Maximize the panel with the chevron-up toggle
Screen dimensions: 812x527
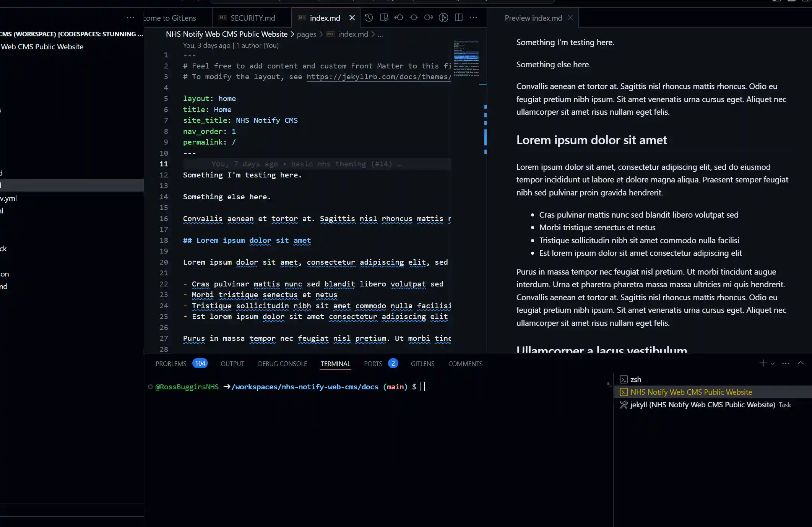coord(800,363)
